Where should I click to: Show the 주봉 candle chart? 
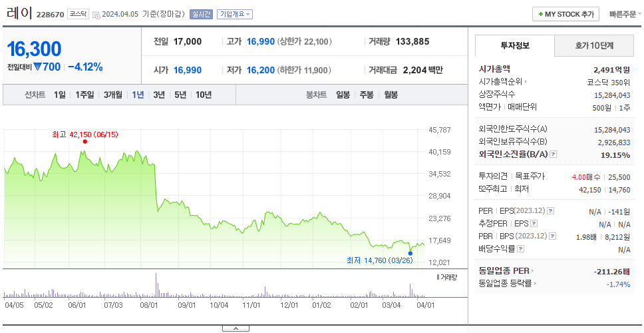click(367, 95)
